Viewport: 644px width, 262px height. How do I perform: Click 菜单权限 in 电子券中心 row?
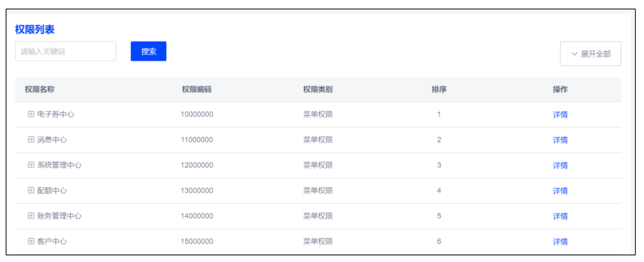click(x=318, y=114)
